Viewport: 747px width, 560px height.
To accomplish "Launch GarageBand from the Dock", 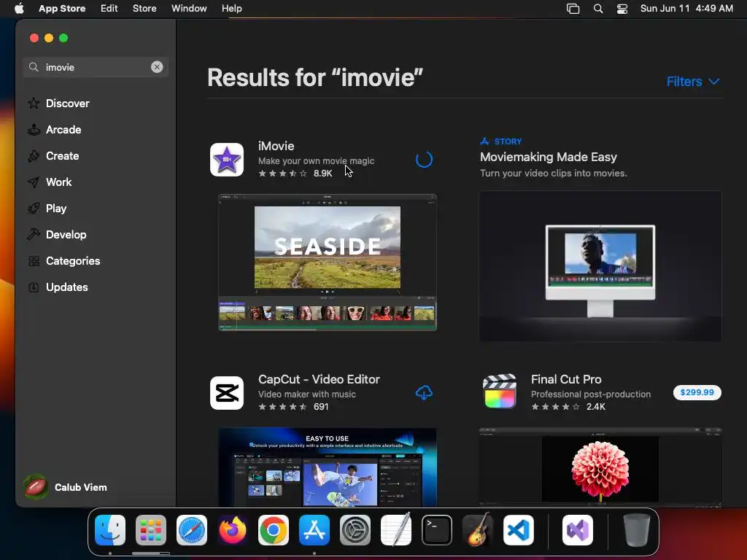I will pyautogui.click(x=478, y=530).
